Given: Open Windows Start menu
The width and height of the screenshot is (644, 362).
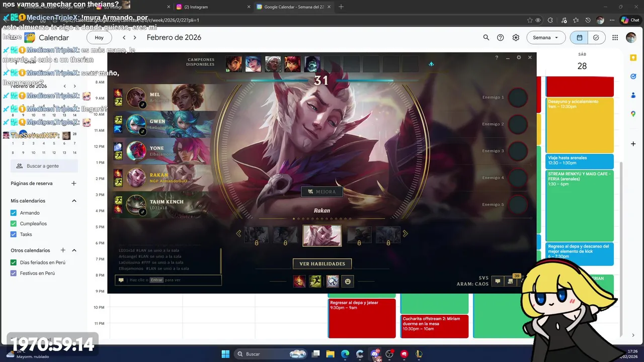Looking at the screenshot, I should 225,354.
